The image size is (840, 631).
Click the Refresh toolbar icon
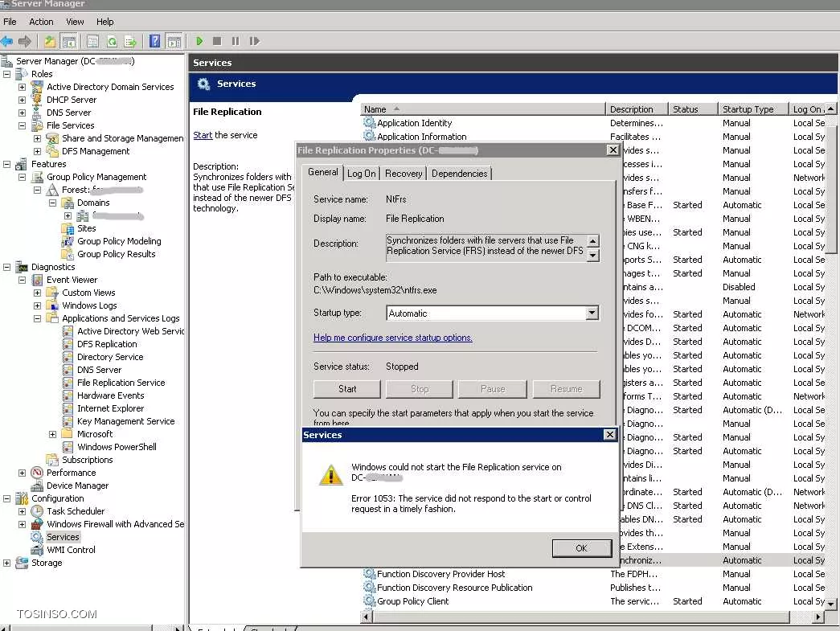(x=112, y=41)
